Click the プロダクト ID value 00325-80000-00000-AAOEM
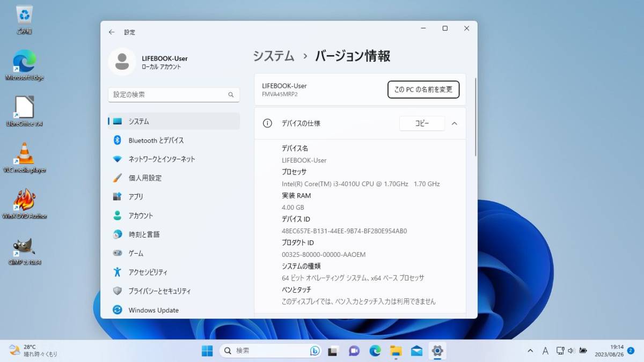The height and width of the screenshot is (362, 644). click(x=324, y=255)
